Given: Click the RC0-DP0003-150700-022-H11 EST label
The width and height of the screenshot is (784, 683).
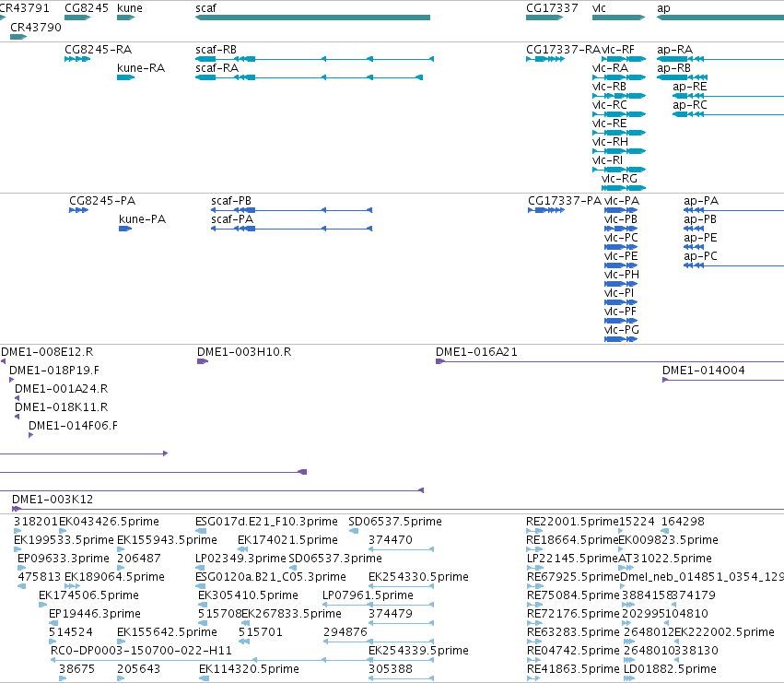Looking at the screenshot, I should (x=141, y=651).
